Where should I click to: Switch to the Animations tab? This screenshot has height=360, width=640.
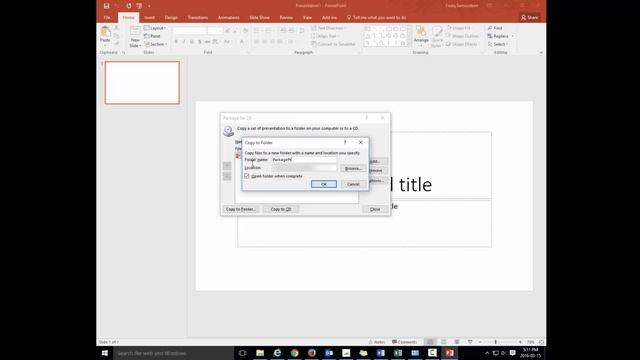point(229,18)
